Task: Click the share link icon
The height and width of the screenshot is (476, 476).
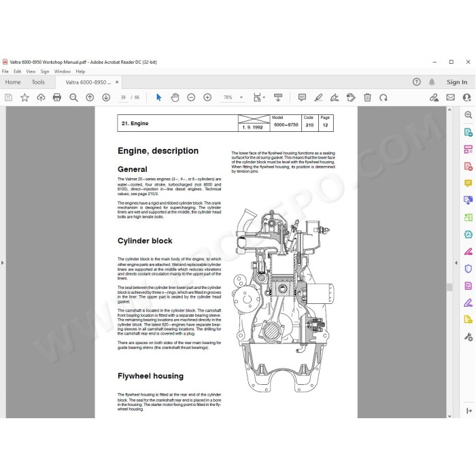Action: click(x=434, y=97)
